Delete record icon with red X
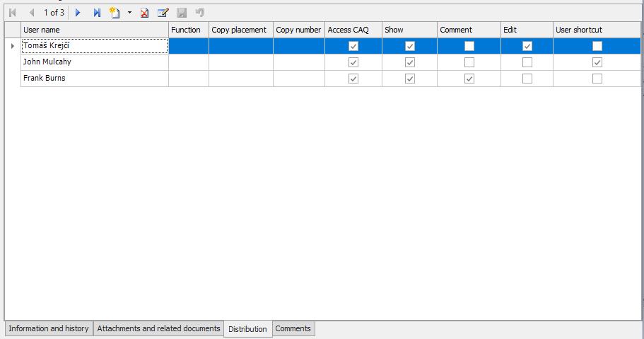This screenshot has width=644, height=339. (145, 13)
